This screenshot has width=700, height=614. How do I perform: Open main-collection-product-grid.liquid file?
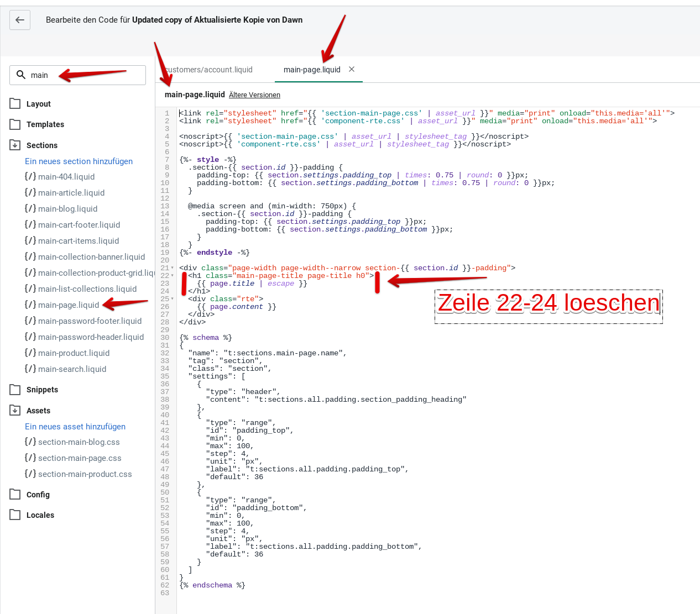click(90, 273)
